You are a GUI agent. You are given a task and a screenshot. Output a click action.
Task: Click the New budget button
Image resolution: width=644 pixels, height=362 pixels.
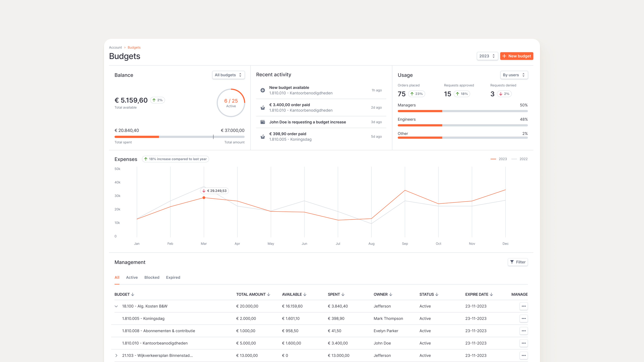[x=517, y=56]
